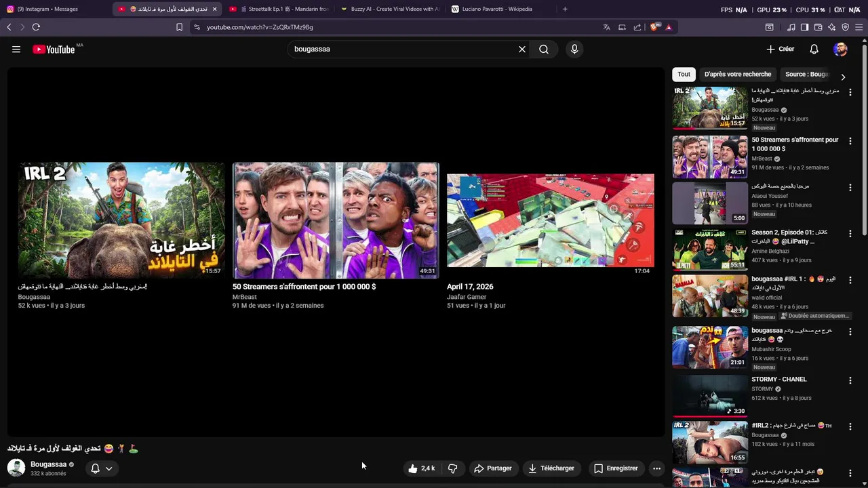Open options for Alaoui Youssef sidebar video
This screenshot has width=868, height=488.
click(x=850, y=187)
